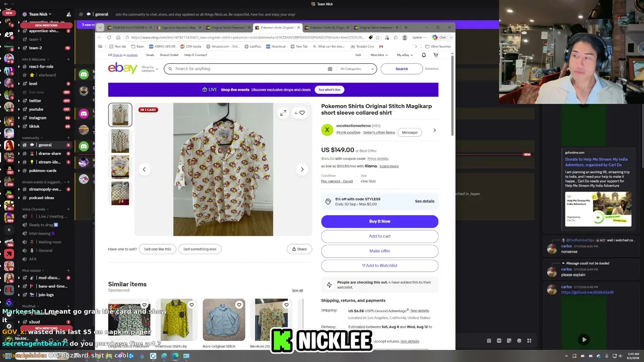Select the second product thumbnail
The width and height of the screenshot is (644, 362).
120,141
